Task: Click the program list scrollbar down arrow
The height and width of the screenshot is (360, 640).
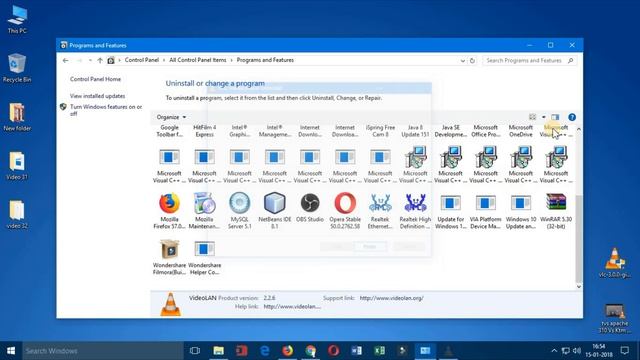Action: pos(578,287)
